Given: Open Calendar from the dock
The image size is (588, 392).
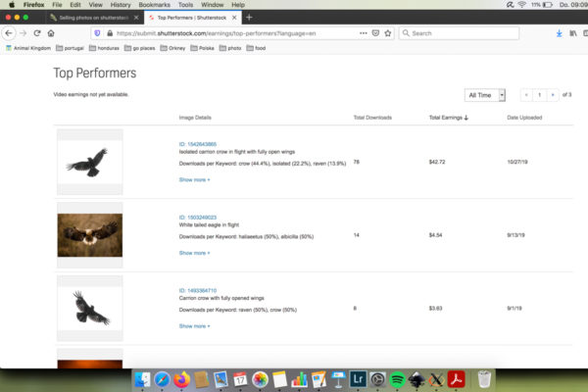Looking at the screenshot, I should click(240, 379).
